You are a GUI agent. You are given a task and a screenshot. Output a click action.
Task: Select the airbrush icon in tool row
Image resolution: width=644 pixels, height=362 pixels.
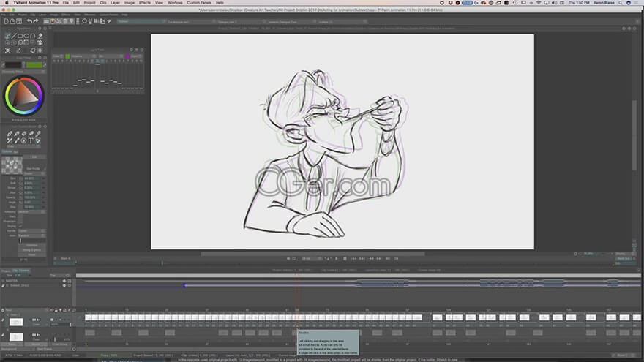click(31, 133)
